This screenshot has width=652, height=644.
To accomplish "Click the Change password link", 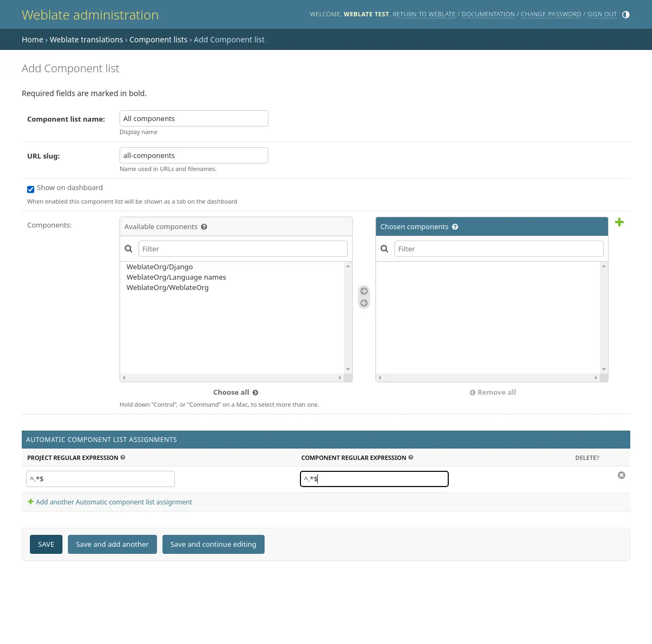I will coord(551,15).
